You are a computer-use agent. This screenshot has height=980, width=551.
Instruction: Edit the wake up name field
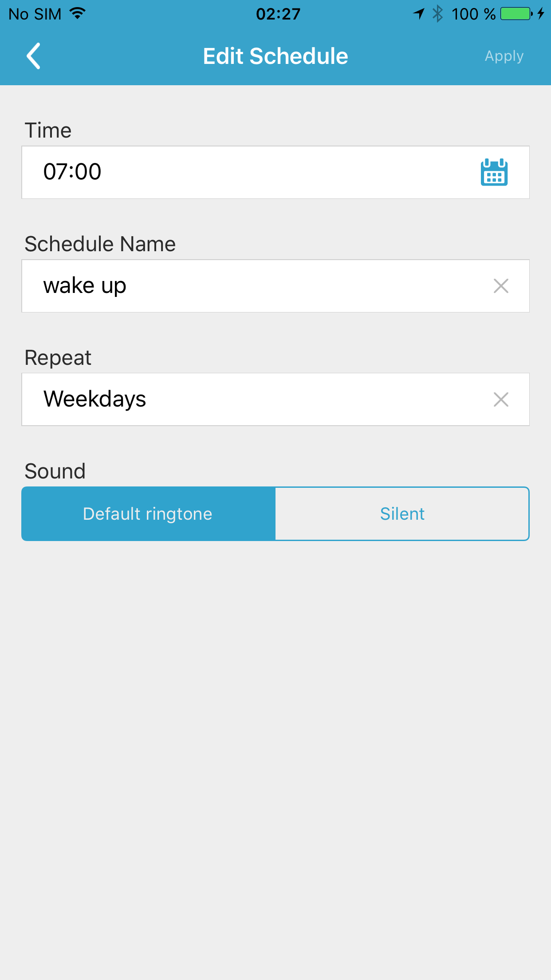pos(248,286)
